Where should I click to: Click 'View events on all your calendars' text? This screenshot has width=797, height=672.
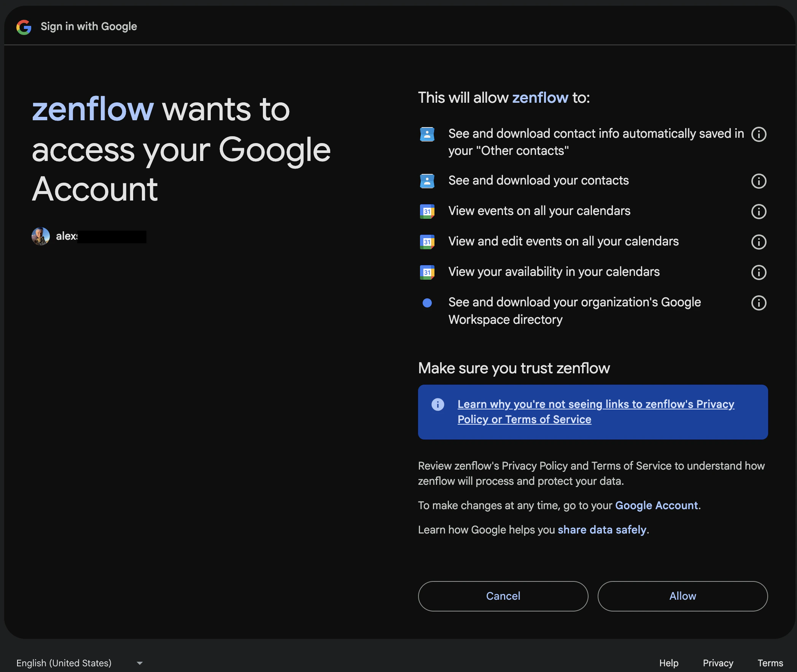pos(539,211)
